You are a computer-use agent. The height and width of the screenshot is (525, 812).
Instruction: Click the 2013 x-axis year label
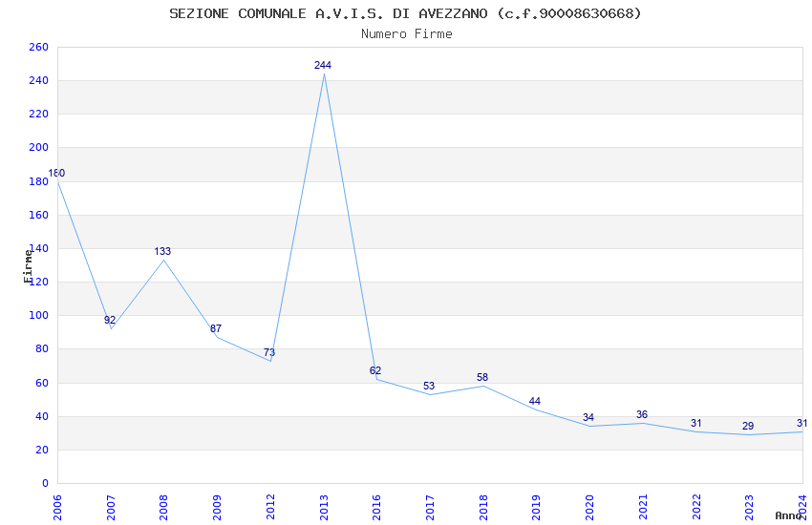[324, 508]
